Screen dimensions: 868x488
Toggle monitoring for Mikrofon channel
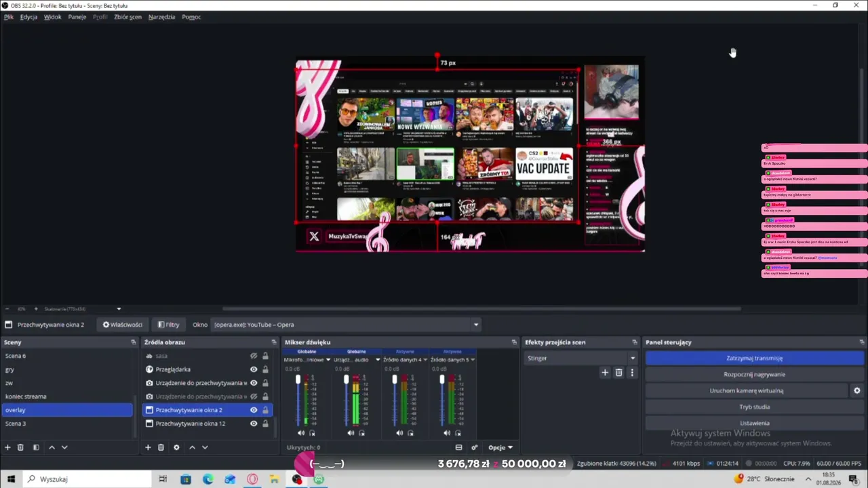tap(313, 433)
